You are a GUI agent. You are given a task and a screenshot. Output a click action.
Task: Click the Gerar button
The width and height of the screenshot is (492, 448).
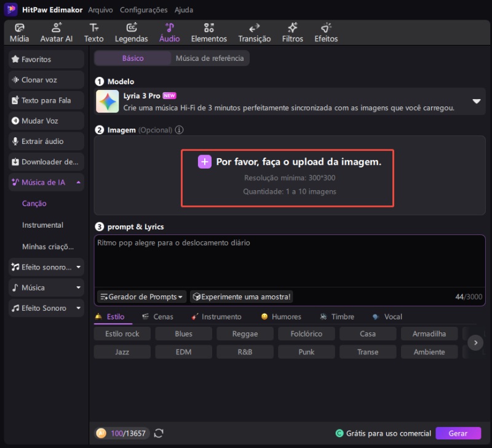click(x=458, y=433)
